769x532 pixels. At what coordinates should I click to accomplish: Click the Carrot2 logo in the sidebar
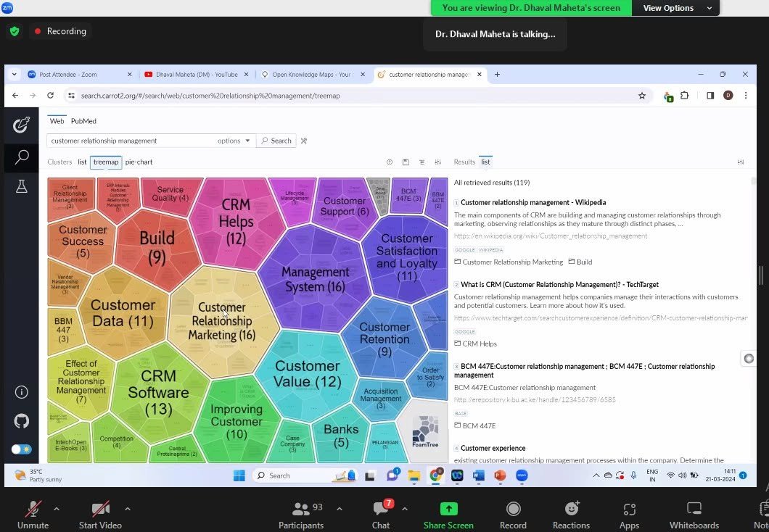21,125
